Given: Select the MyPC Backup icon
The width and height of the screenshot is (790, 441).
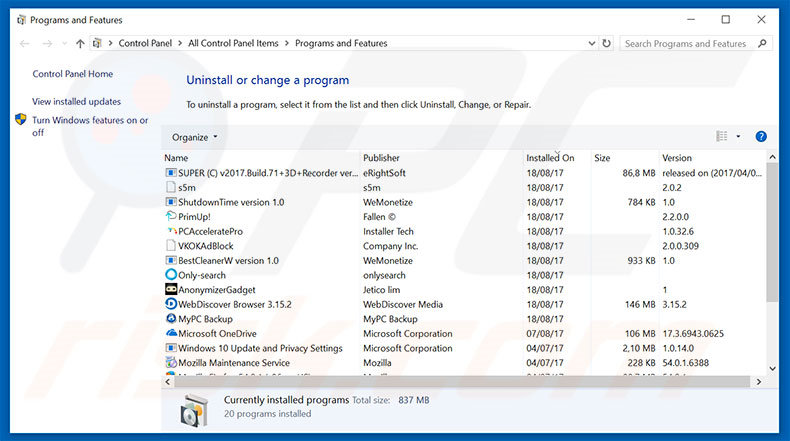Looking at the screenshot, I should [x=171, y=319].
